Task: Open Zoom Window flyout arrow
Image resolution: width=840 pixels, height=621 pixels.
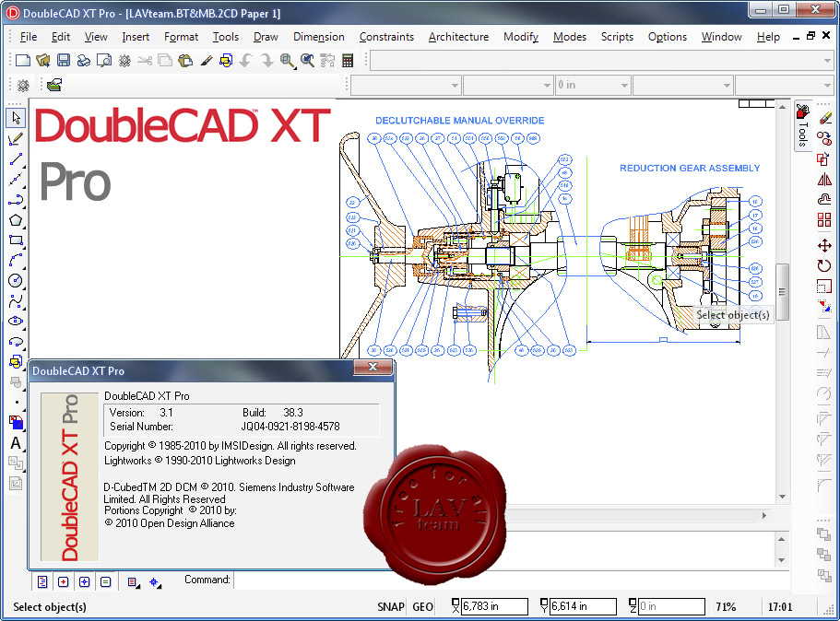Action: point(295,66)
